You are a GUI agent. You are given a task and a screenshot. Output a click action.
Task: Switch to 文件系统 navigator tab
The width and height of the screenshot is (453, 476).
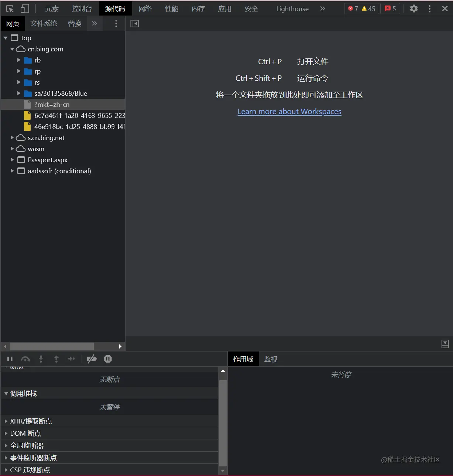44,23
